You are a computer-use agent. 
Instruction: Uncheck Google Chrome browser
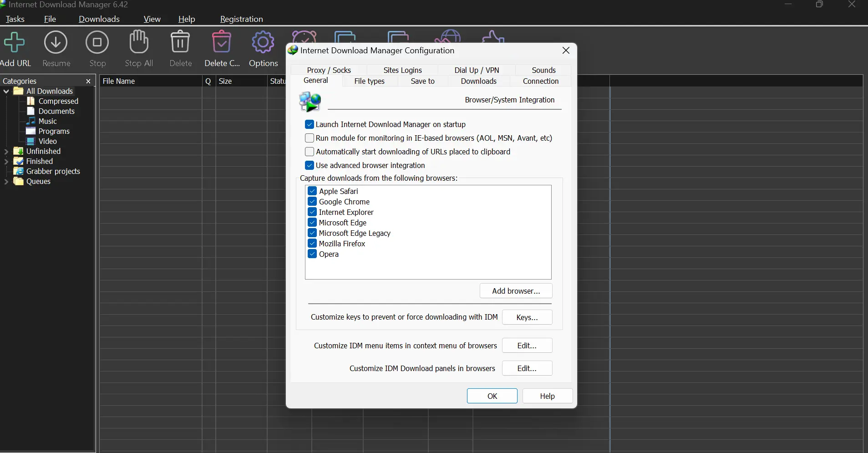tap(312, 201)
